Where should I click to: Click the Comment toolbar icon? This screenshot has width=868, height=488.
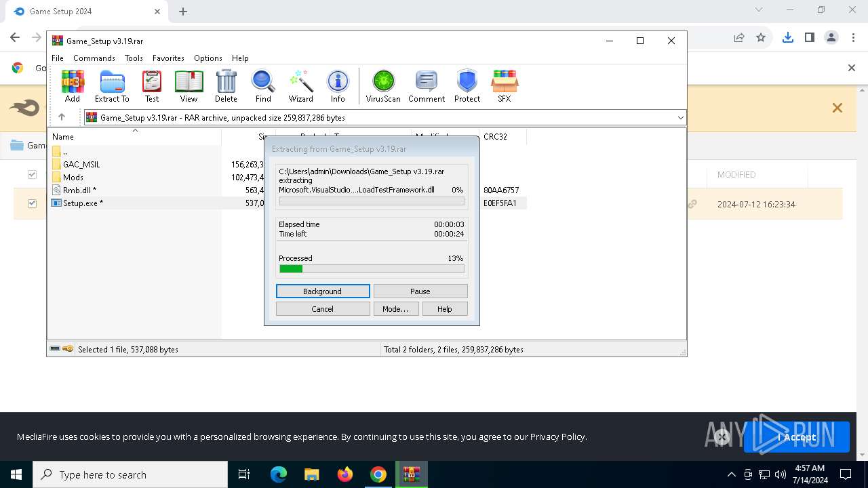[x=427, y=86]
